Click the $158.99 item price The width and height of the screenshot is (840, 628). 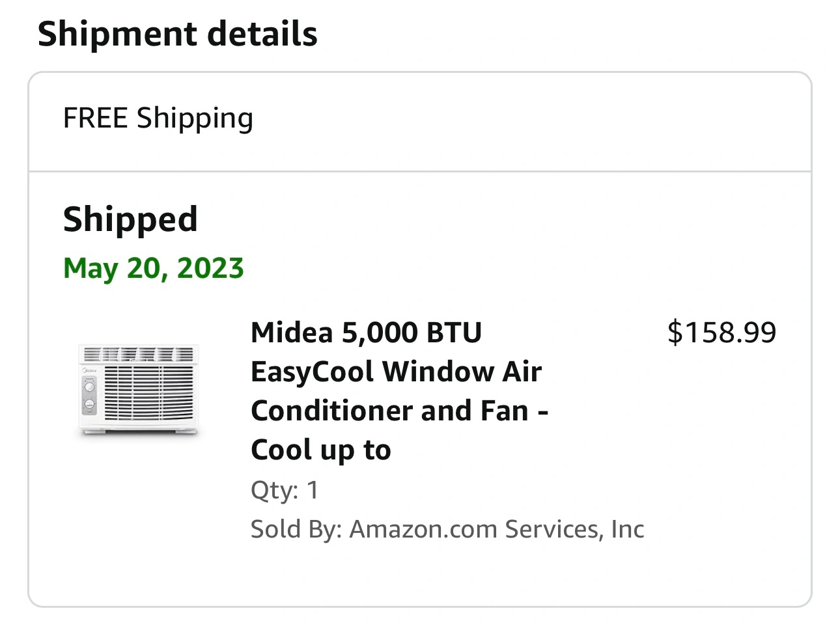tap(721, 333)
